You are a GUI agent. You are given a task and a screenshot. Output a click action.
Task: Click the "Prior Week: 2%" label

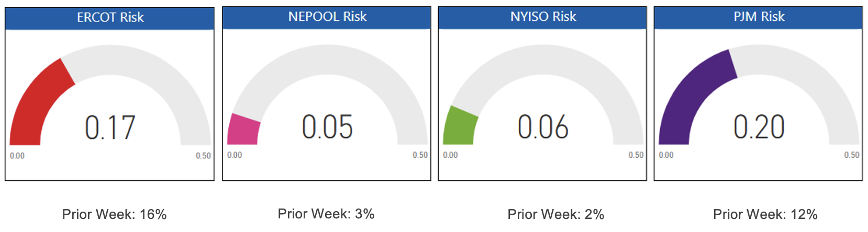tap(555, 214)
